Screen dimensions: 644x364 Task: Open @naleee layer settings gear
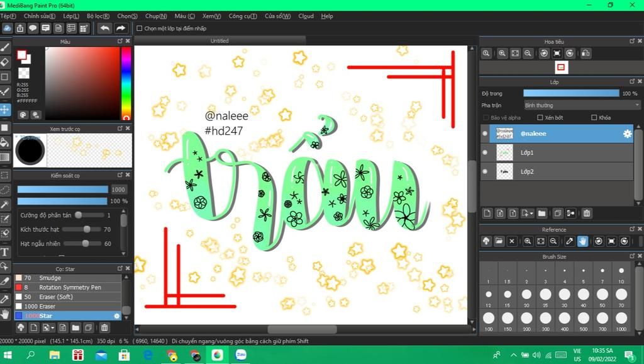pyautogui.click(x=627, y=134)
